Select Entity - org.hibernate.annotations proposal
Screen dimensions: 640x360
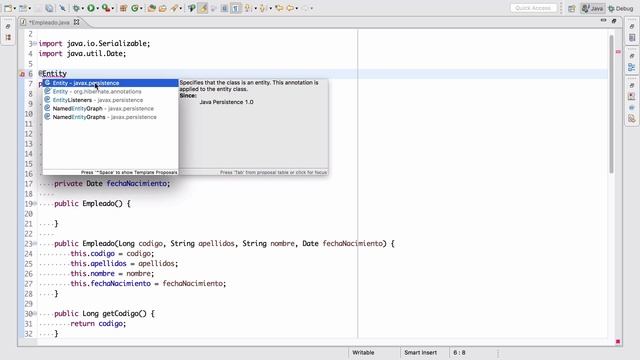111,91
